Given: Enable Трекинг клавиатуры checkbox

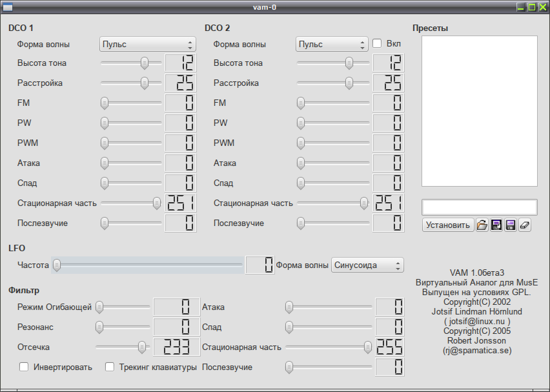Looking at the screenshot, I should [110, 367].
